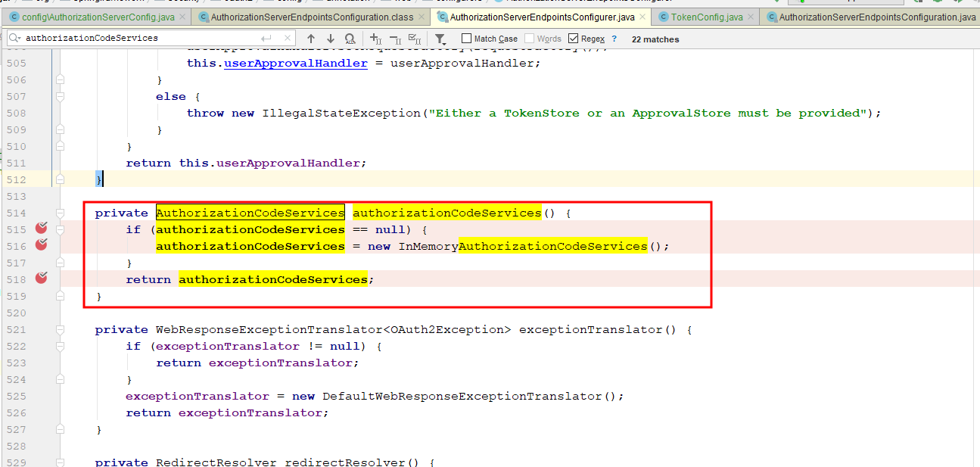Toggle the Words checkbox

[530, 39]
